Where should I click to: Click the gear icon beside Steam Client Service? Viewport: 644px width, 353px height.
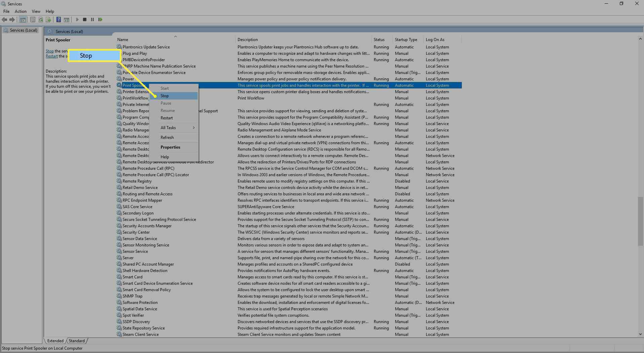click(119, 334)
